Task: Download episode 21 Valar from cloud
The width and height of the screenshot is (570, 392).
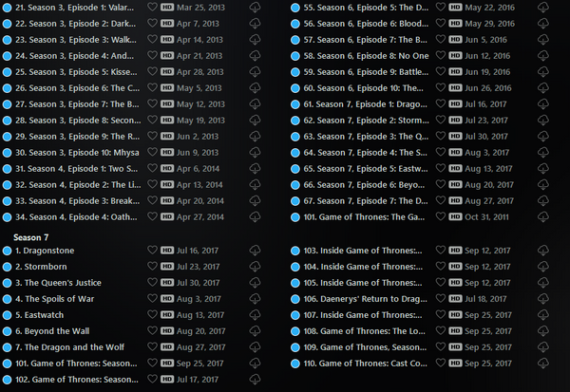Action: tap(255, 8)
